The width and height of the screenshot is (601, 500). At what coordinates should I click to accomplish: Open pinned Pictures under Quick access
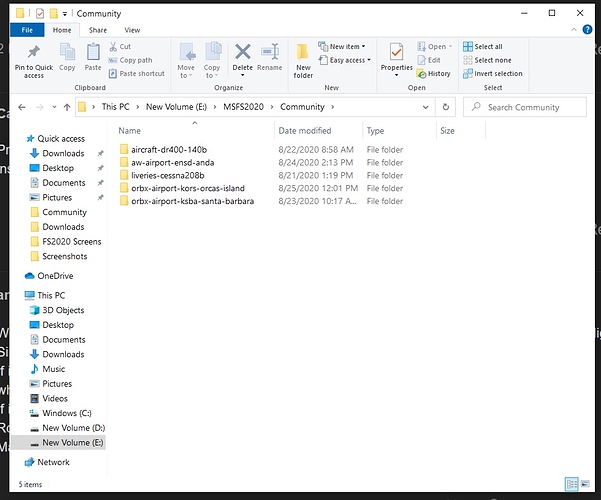57,197
